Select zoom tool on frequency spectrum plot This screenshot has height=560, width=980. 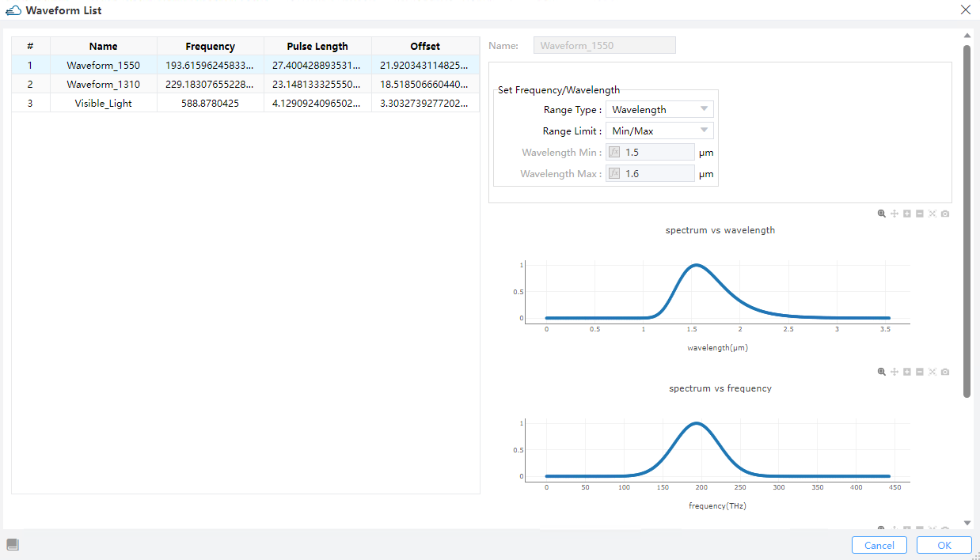[882, 372]
